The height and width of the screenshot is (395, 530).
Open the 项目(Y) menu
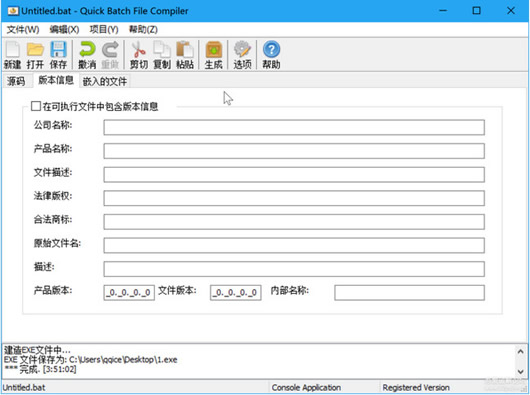pos(104,29)
